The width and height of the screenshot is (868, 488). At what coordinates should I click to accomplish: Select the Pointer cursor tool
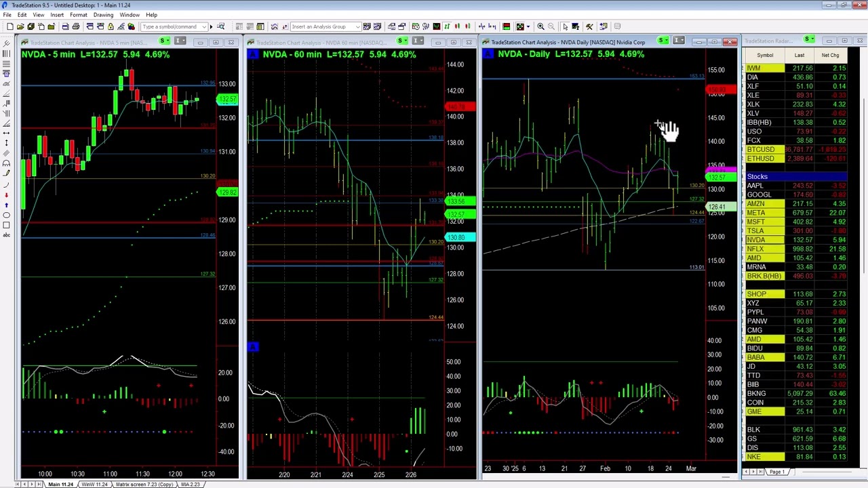coord(565,26)
